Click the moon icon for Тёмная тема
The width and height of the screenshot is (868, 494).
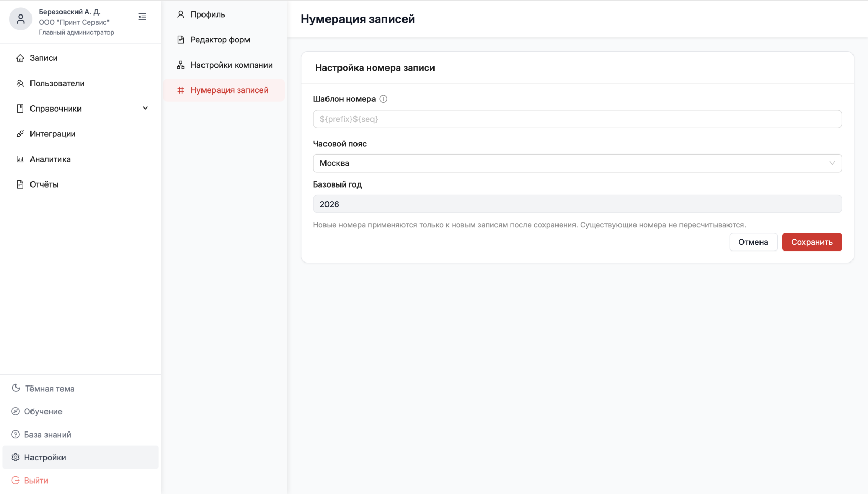coord(16,388)
